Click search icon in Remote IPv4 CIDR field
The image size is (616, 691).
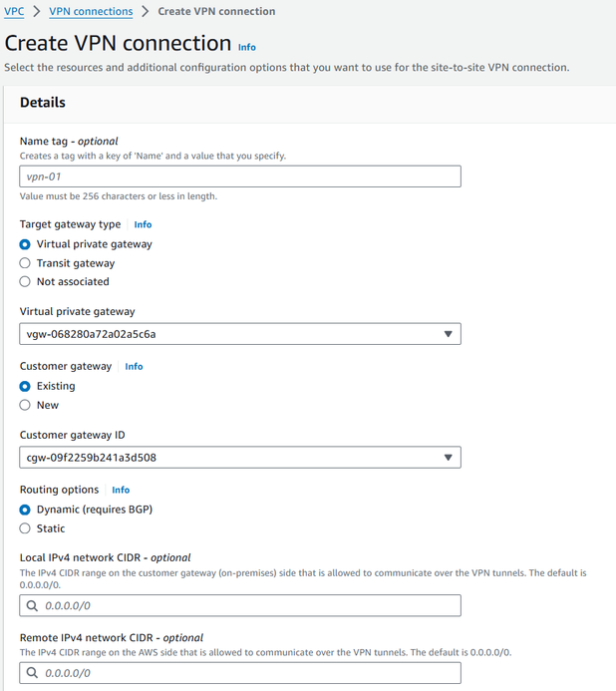(x=32, y=673)
